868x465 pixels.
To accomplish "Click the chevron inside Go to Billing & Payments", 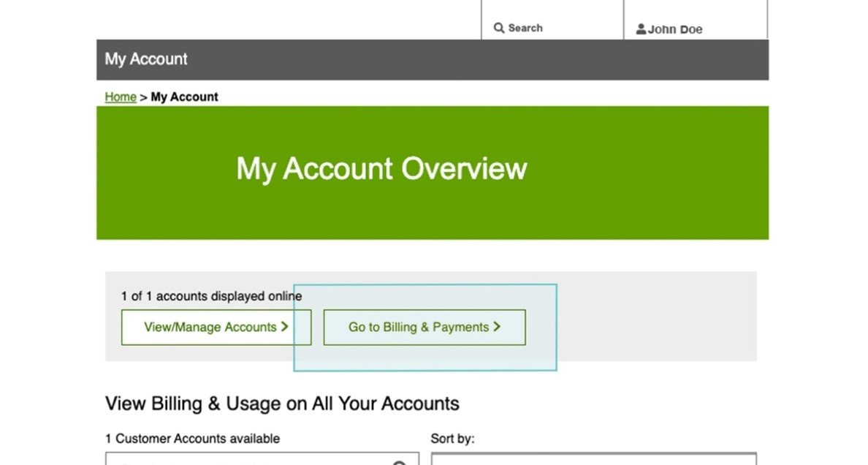I will (496, 327).
